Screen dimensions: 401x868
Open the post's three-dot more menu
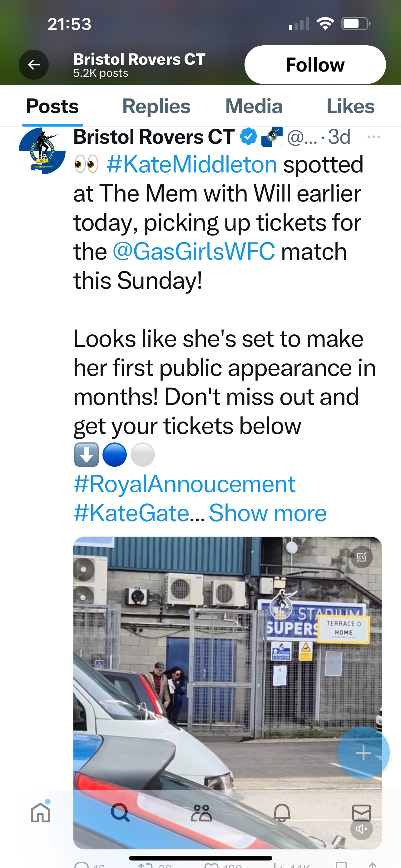[374, 137]
